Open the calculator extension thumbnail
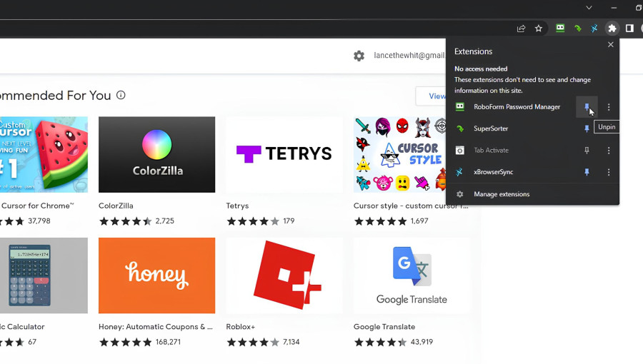 tap(44, 275)
